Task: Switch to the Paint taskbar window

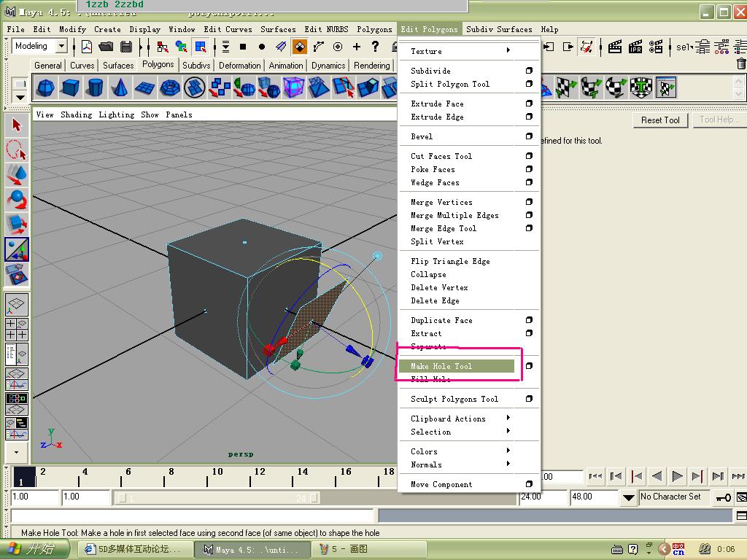Action: pos(370,549)
